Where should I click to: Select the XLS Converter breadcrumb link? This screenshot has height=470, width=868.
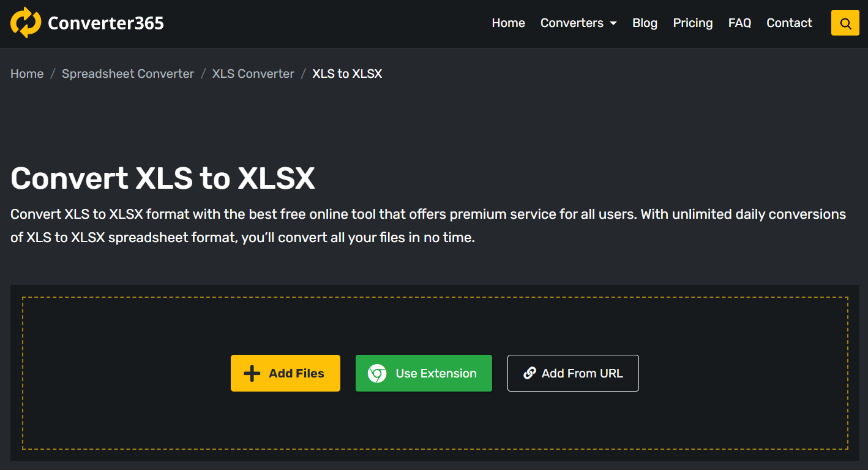tap(253, 74)
